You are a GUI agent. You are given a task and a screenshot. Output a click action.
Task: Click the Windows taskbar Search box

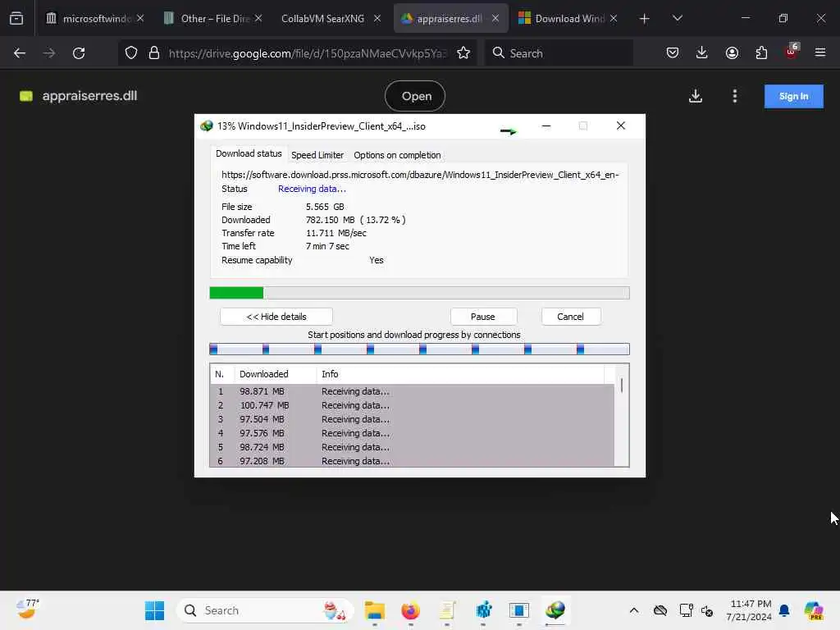coord(266,610)
